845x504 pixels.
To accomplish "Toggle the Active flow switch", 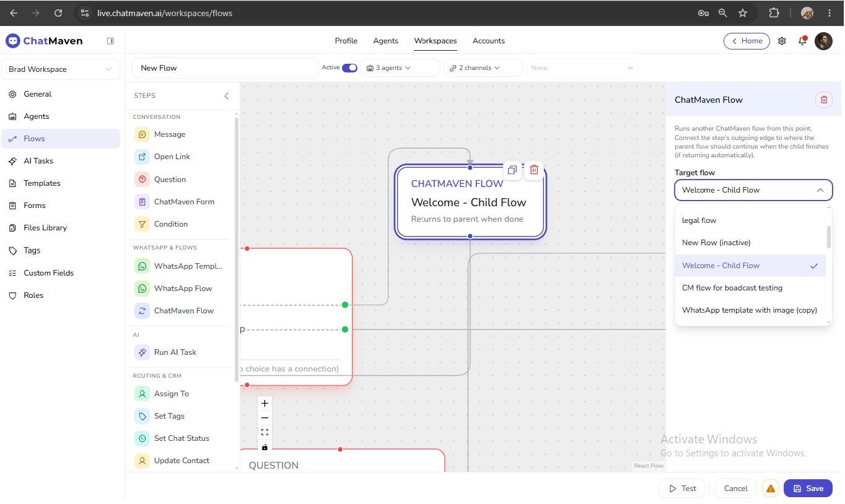I will pos(349,67).
